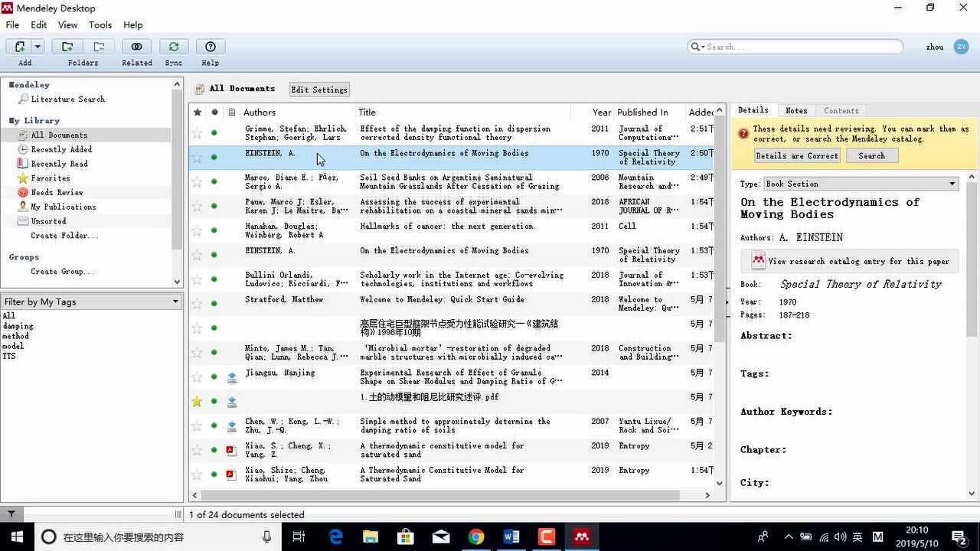The width and height of the screenshot is (980, 551).
Task: Click View research catalog entry link
Action: 851,261
